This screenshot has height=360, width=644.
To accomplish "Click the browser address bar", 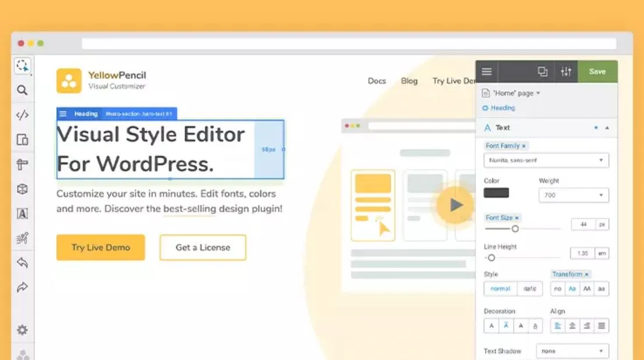I will pyautogui.click(x=349, y=44).
